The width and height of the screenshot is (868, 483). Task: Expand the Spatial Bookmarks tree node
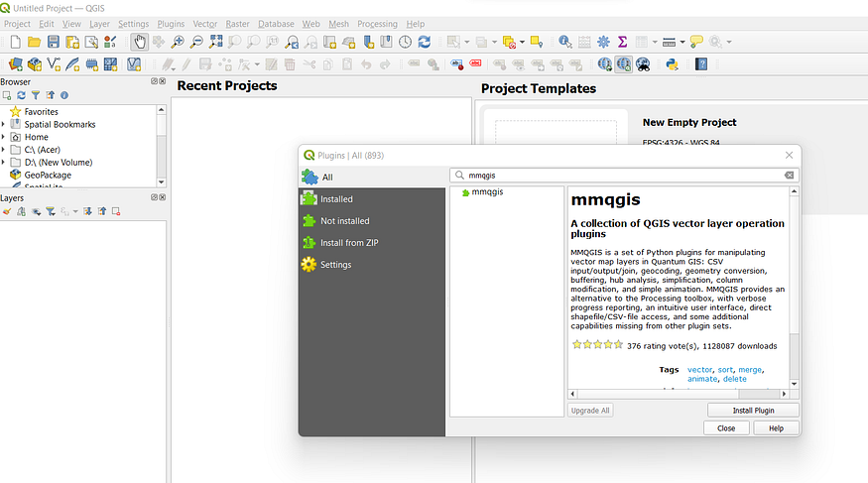click(x=3, y=125)
